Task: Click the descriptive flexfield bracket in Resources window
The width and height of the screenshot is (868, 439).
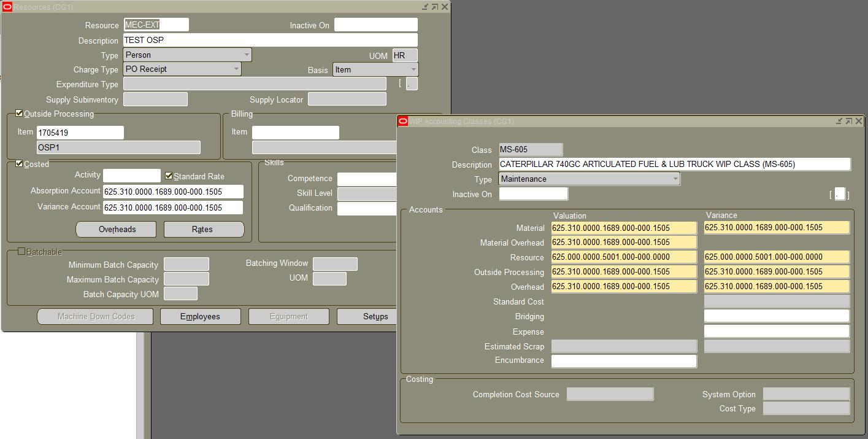Action: click(x=412, y=84)
